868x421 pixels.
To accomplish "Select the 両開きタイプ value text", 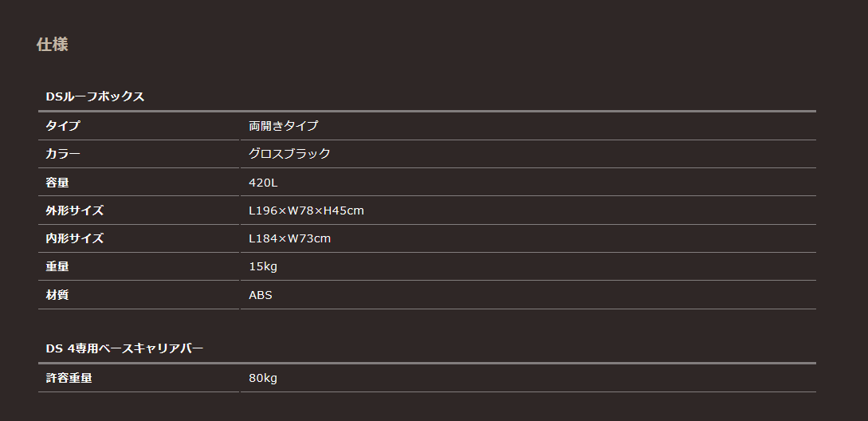I will (283, 126).
